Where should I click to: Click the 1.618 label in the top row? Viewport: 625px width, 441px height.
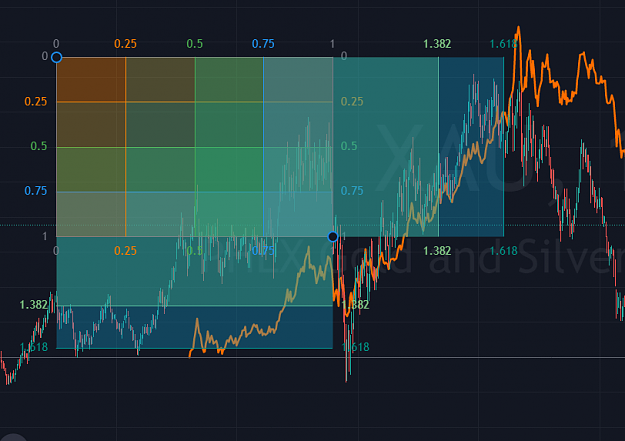[503, 44]
